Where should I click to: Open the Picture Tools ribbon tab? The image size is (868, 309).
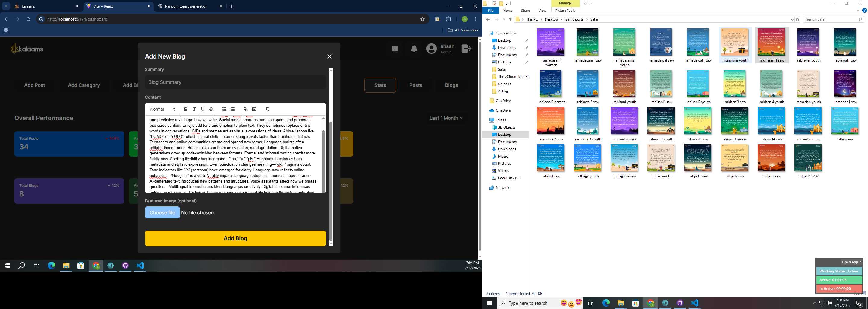point(565,11)
